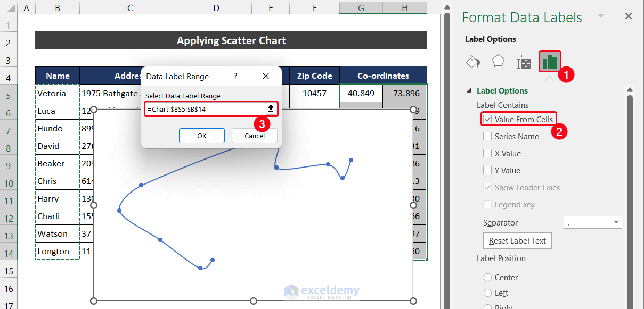This screenshot has height=309, width=644.
Task: Enable the Series Name checkbox
Action: [487, 136]
